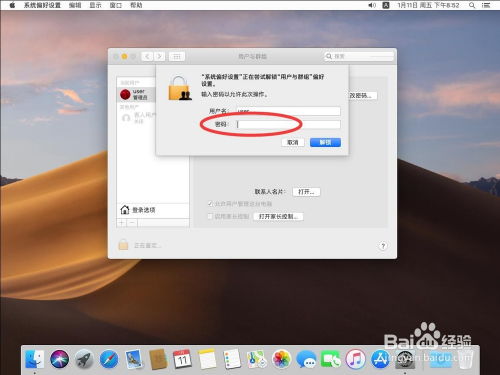
Task: Open Maps from the Dock
Action: tap(256, 359)
